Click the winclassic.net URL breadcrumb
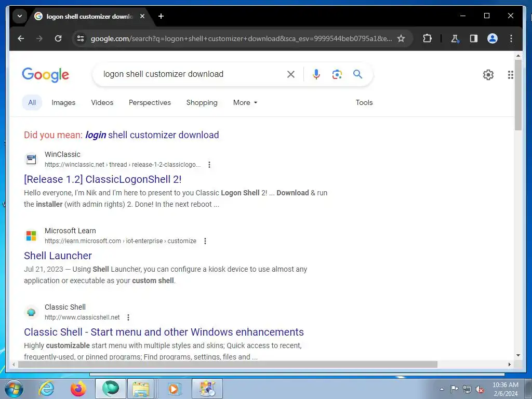532x399 pixels. coord(123,165)
